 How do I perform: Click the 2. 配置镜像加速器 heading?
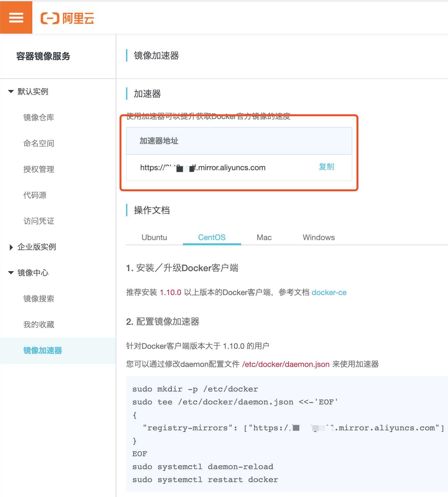(163, 322)
